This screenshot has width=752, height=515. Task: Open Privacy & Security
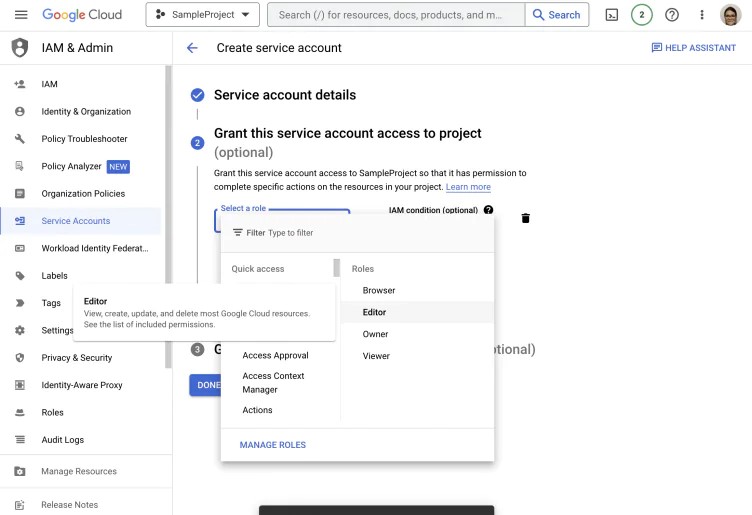[x=77, y=358]
